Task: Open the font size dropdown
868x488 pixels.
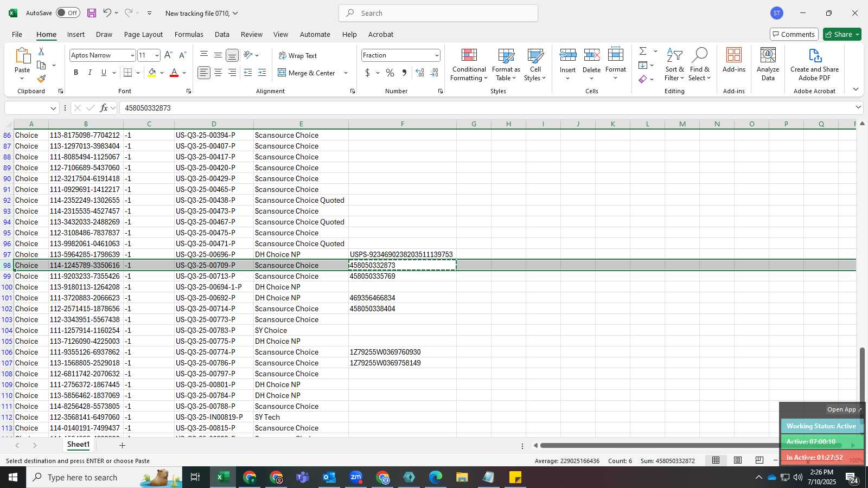Action: point(157,55)
